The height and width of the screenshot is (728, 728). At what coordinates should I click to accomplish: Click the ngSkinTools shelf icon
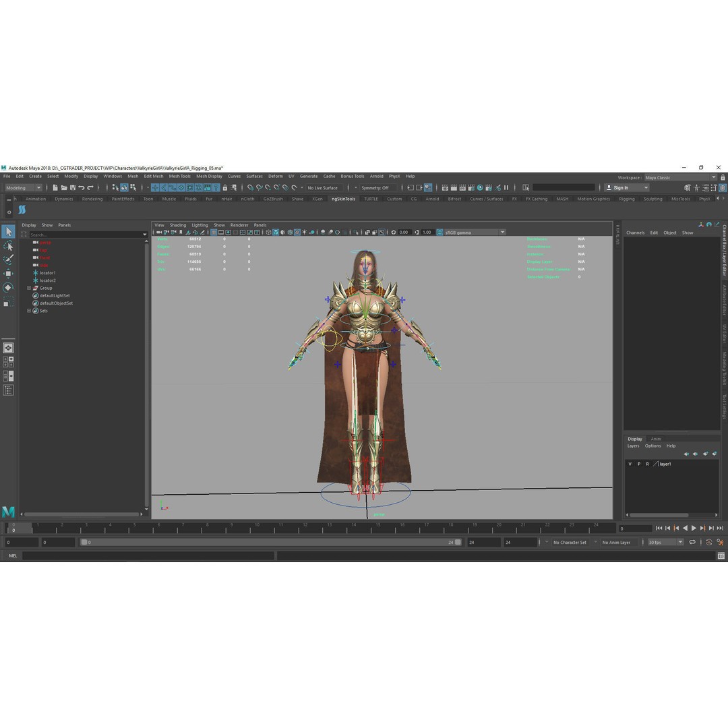22,210
